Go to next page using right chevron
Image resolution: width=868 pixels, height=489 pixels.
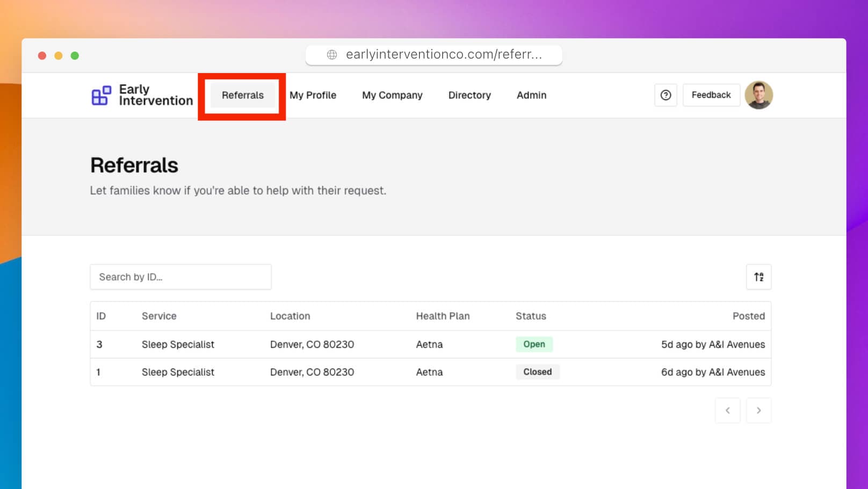click(758, 411)
